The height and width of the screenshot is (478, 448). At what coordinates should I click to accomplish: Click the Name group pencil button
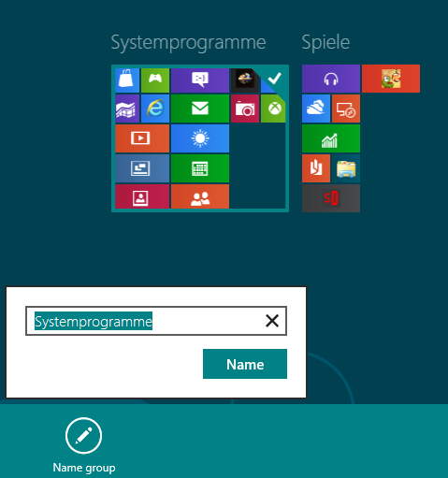[83, 436]
